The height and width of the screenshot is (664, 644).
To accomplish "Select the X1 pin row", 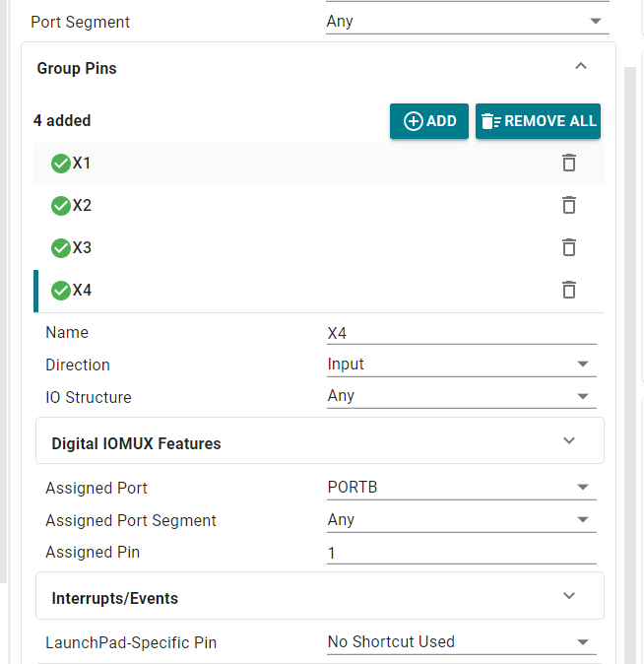I will [319, 164].
